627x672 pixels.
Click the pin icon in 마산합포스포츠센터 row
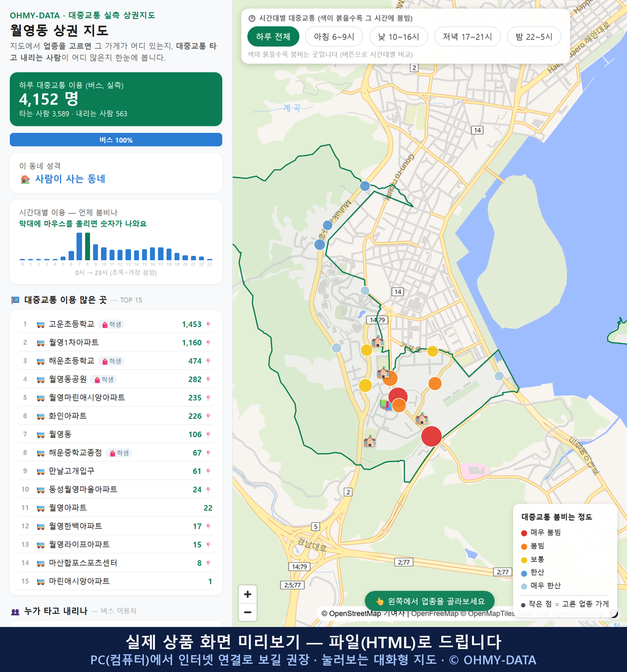(208, 563)
